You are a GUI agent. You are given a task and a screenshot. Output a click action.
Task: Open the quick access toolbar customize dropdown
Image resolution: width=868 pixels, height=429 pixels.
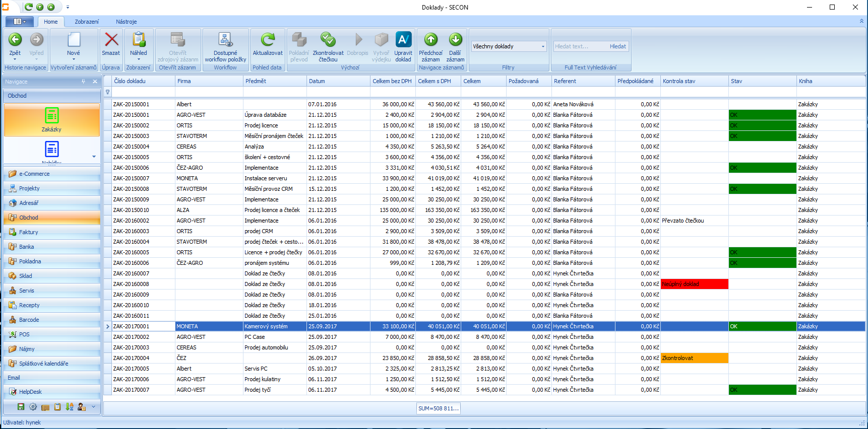[x=68, y=8]
